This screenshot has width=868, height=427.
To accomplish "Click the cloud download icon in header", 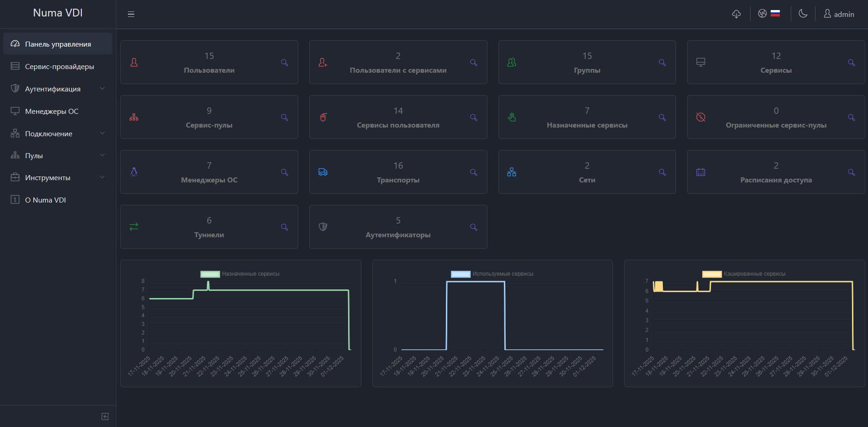I will tap(736, 14).
